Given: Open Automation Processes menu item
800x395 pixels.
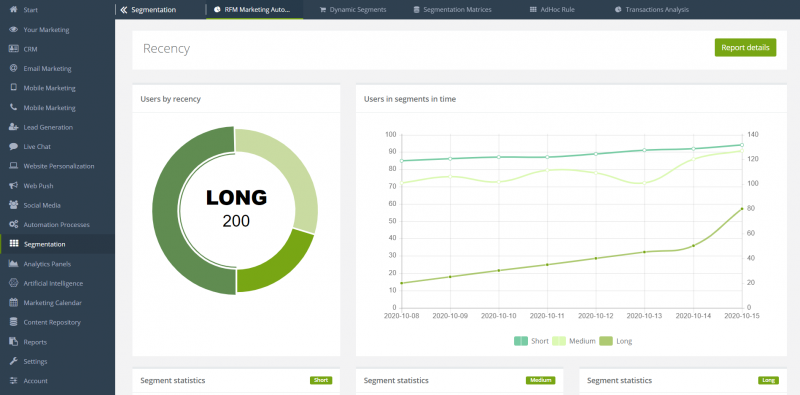Looking at the screenshot, I should 57,225.
